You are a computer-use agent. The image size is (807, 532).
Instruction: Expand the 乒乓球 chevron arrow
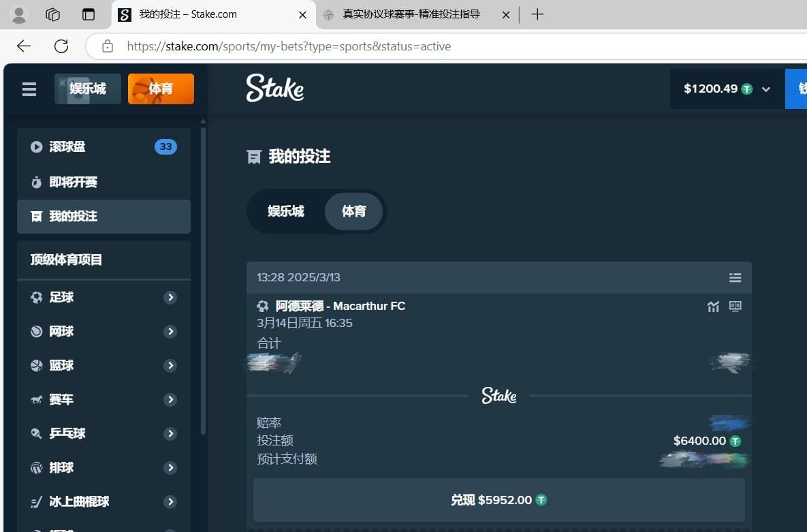170,433
